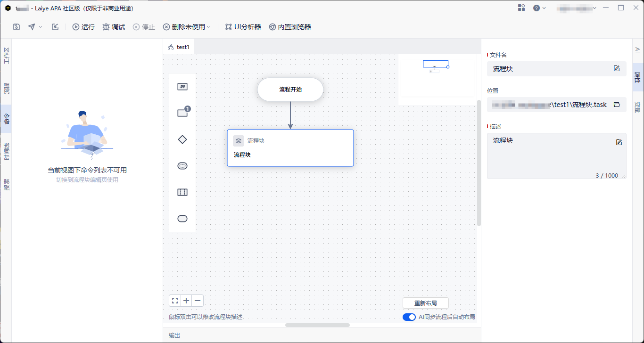Open the file location folder icon
The width and height of the screenshot is (644, 343).
tap(617, 105)
